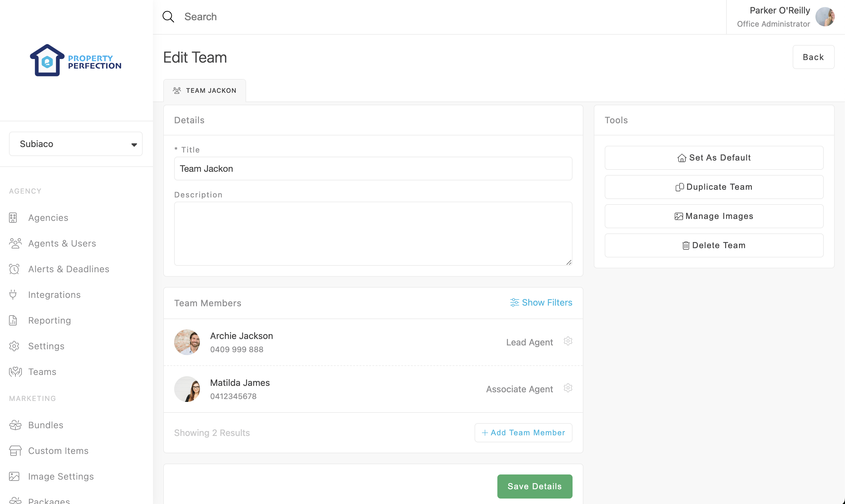The image size is (845, 504).
Task: Open Agents & Users menu item
Action: (x=62, y=243)
